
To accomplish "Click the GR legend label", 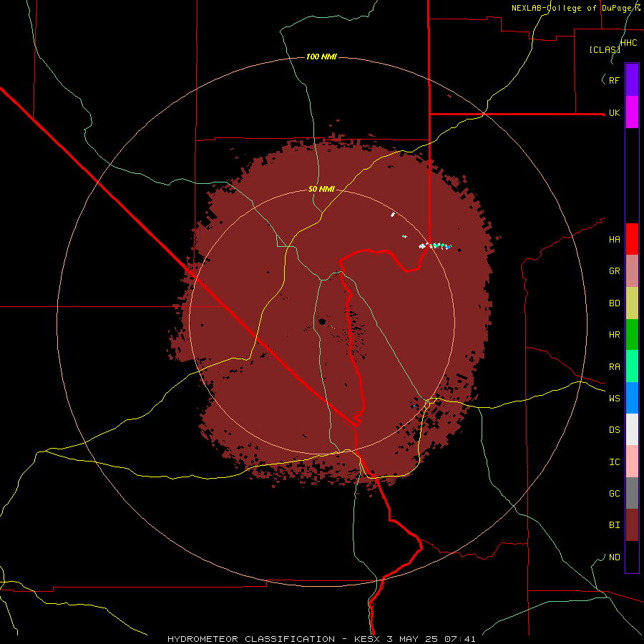I will point(614,271).
